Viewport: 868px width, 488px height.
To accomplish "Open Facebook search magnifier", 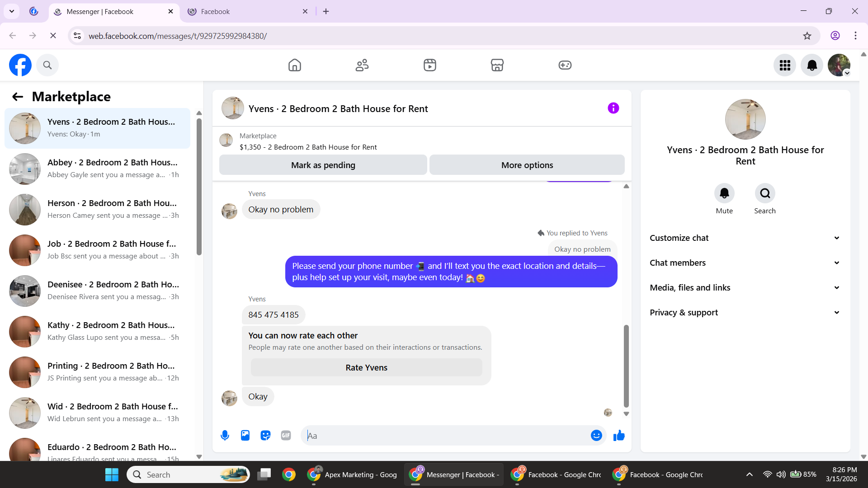I will [x=47, y=65].
